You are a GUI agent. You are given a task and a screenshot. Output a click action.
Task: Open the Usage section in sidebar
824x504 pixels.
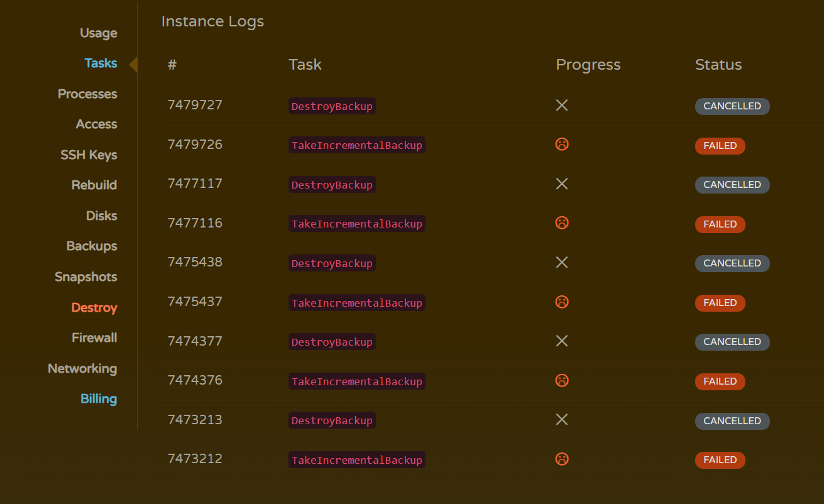click(99, 33)
